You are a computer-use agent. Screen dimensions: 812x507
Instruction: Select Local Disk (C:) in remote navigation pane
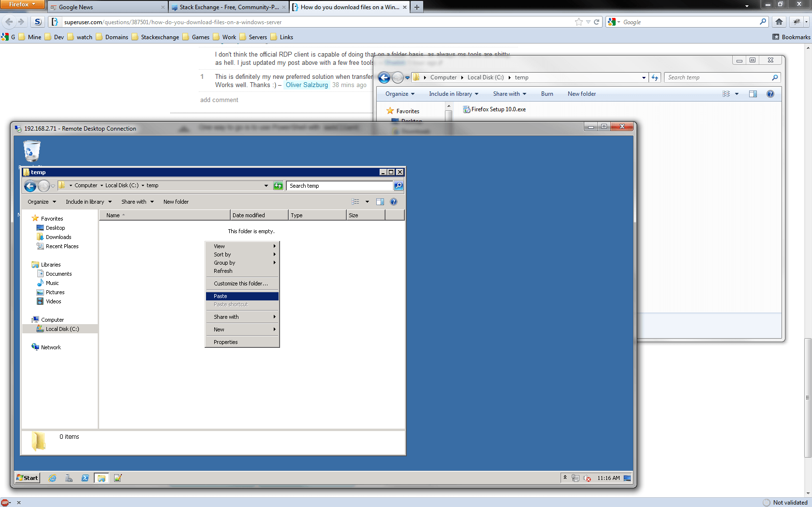60,329
